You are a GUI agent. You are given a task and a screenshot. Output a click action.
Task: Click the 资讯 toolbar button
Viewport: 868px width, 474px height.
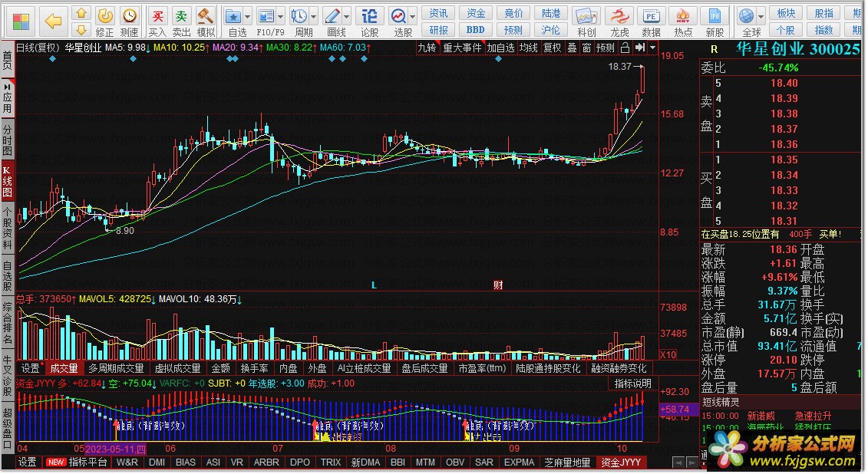click(x=438, y=13)
